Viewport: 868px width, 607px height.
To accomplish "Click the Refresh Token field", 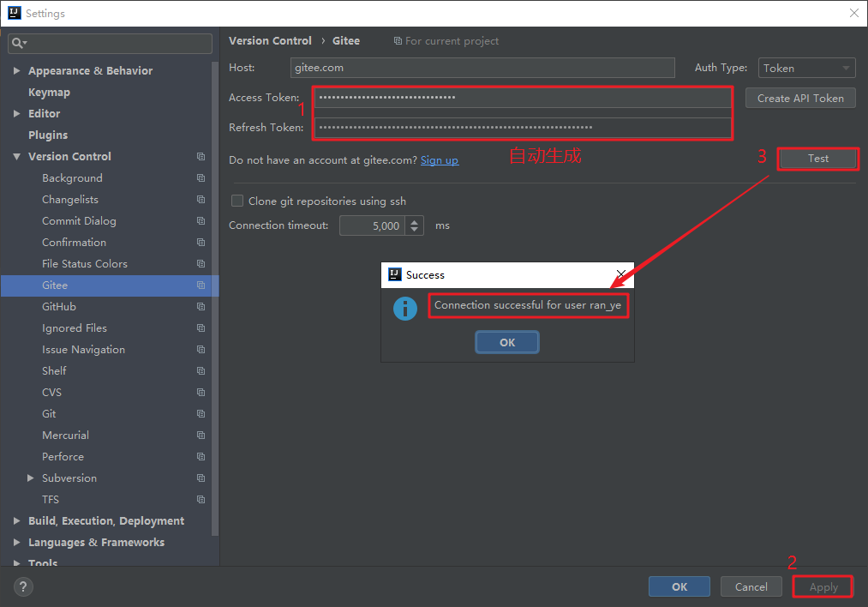I will (524, 128).
